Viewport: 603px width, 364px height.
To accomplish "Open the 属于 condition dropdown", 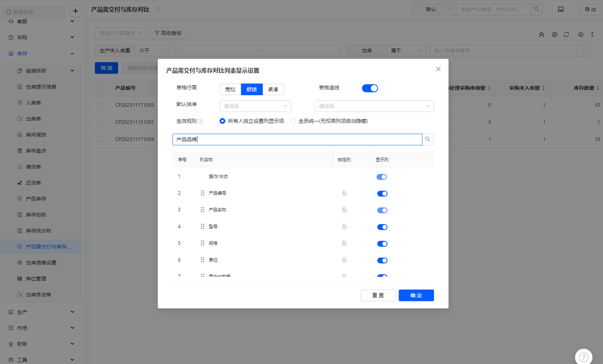I will tap(406, 50).
